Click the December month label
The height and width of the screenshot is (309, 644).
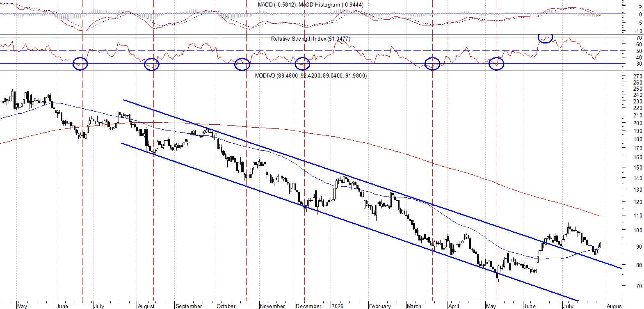[308, 306]
